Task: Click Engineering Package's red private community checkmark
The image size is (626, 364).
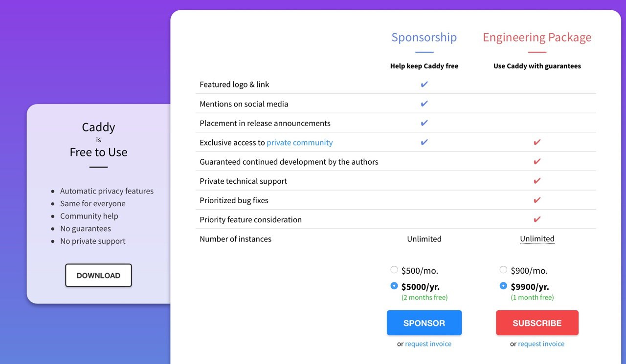Action: coord(537,142)
